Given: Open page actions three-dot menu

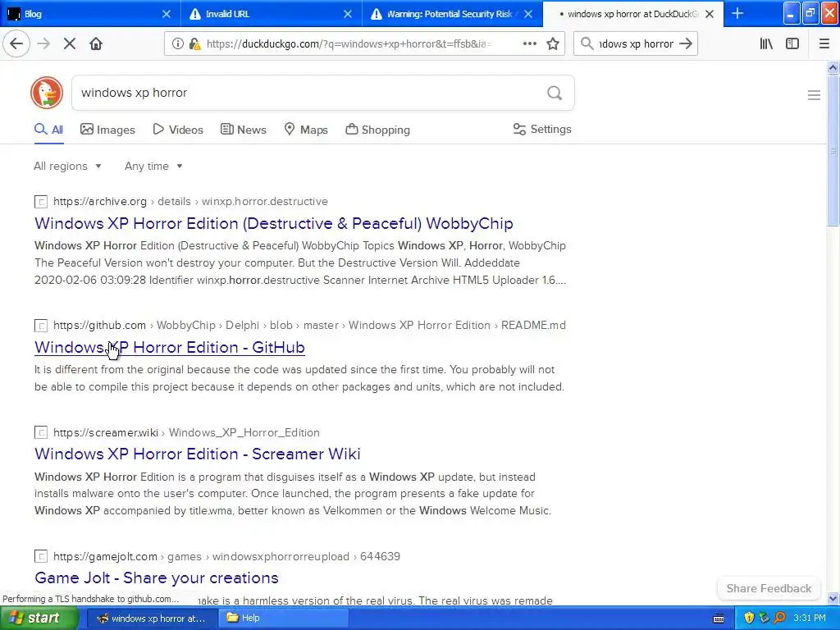Looking at the screenshot, I should point(530,43).
